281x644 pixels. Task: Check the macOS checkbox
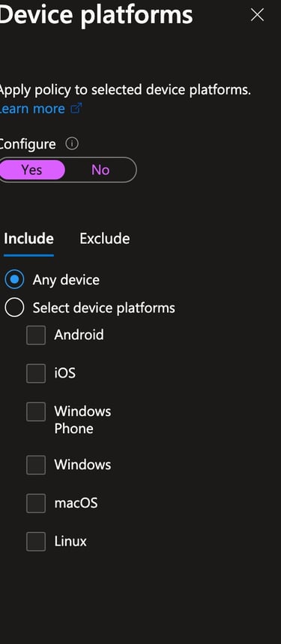coord(36,503)
